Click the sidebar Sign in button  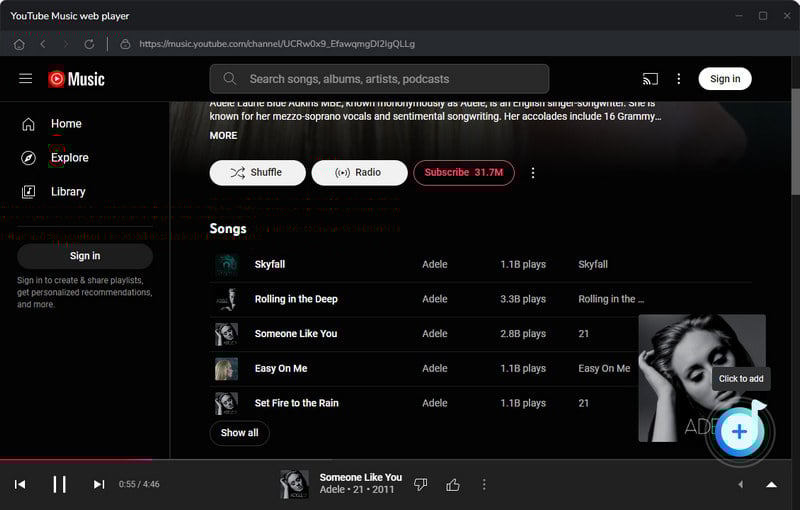pyautogui.click(x=85, y=256)
